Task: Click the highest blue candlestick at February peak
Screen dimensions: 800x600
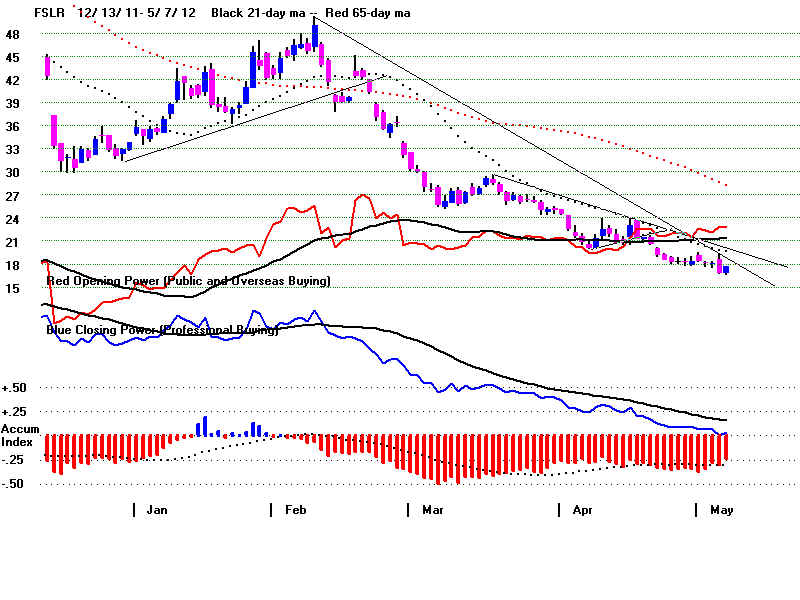Action: tap(315, 34)
